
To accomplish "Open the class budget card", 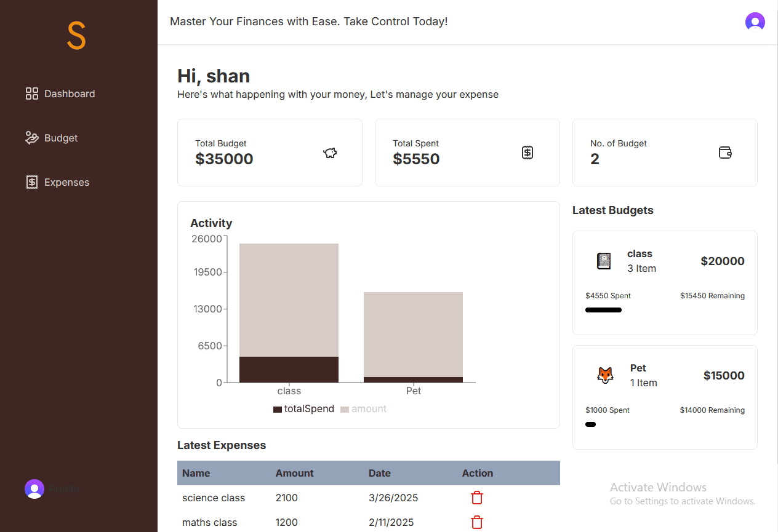I will (665, 283).
